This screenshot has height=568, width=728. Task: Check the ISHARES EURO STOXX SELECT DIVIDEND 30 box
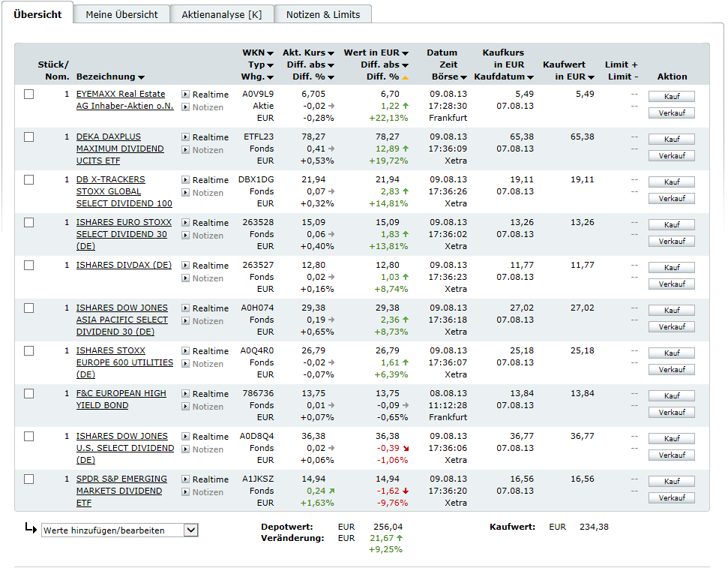pyautogui.click(x=28, y=223)
